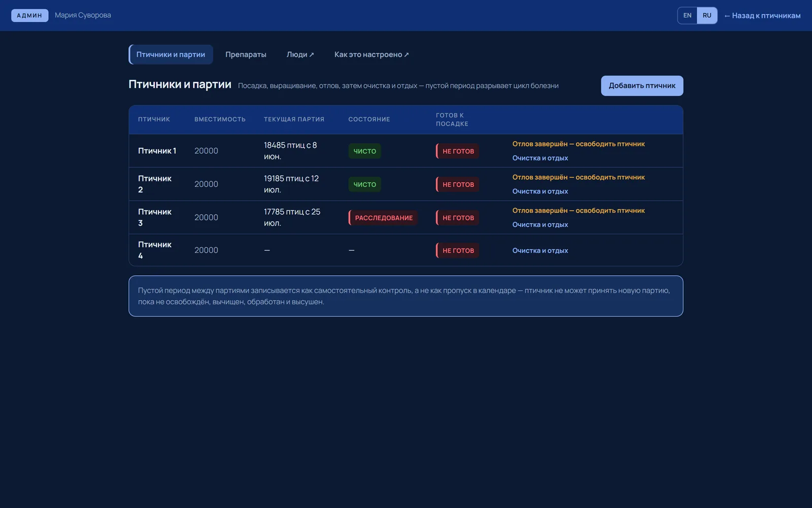Viewport: 812px width, 508px height.
Task: Open the 'Люди ↗' tab
Action: coord(300,54)
